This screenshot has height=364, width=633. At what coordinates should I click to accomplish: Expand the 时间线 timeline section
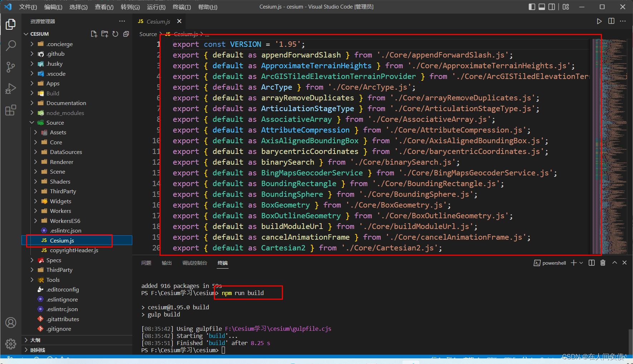pos(77,350)
